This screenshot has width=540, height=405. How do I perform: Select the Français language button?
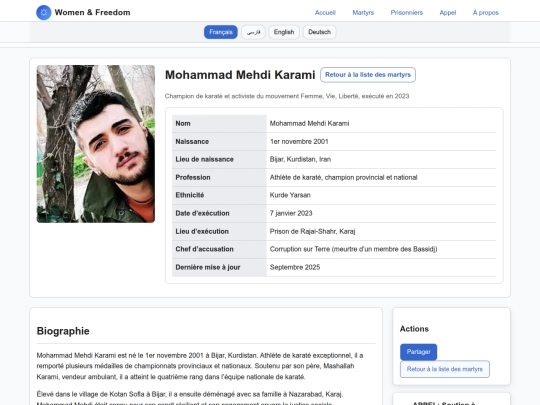[x=221, y=32]
